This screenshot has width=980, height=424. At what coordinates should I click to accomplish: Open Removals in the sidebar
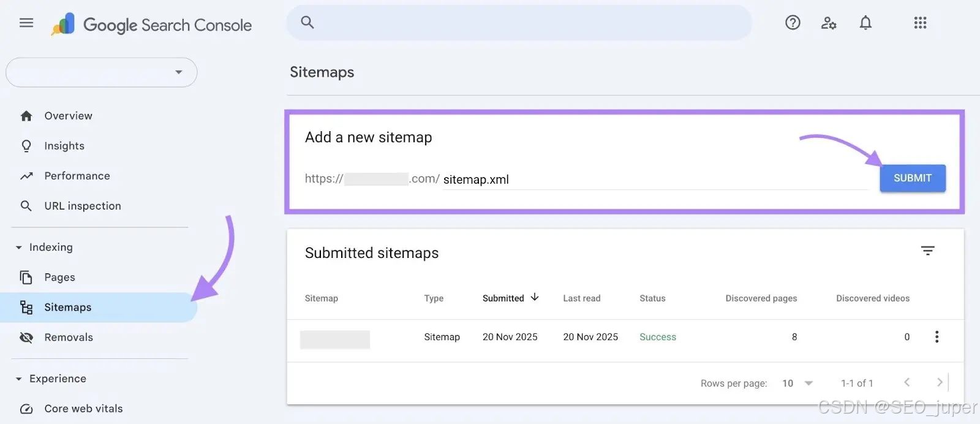[x=69, y=338]
